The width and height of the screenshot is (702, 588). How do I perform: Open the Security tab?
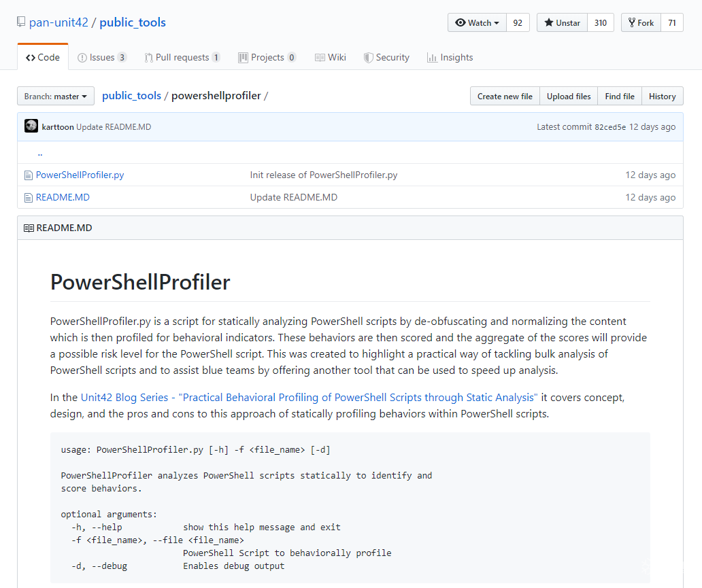[386, 58]
